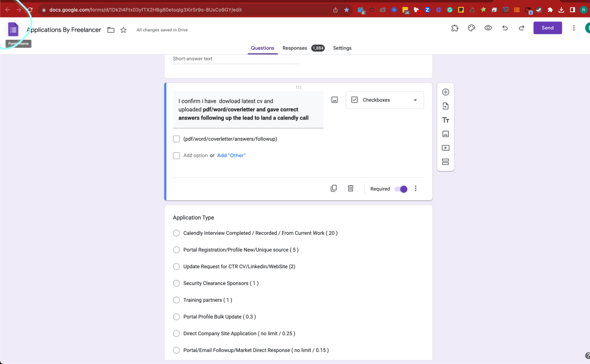590x364 pixels.
Task: Select Portal/Email Followup/Market Direct Response option
Action: pyautogui.click(x=176, y=350)
